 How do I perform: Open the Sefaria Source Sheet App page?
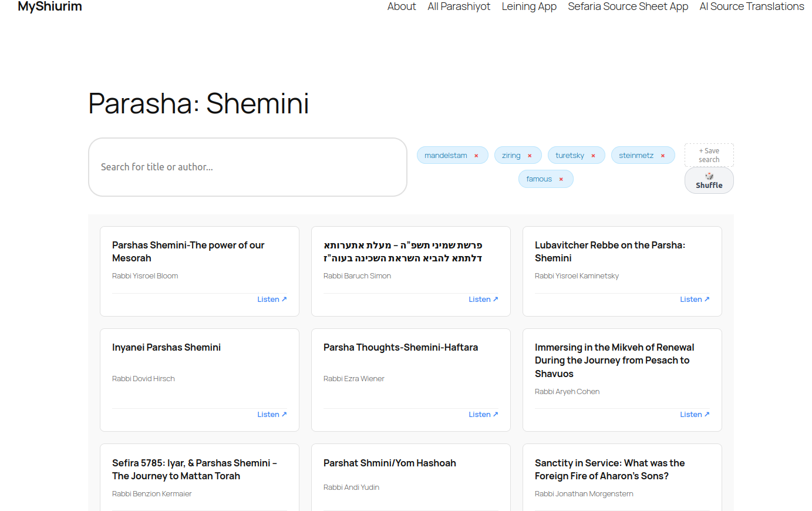coord(628,6)
